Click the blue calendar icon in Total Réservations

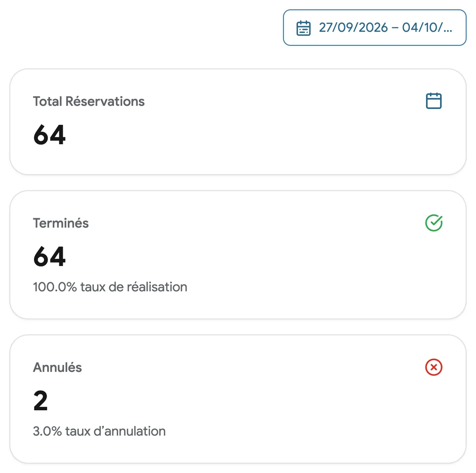point(433,101)
